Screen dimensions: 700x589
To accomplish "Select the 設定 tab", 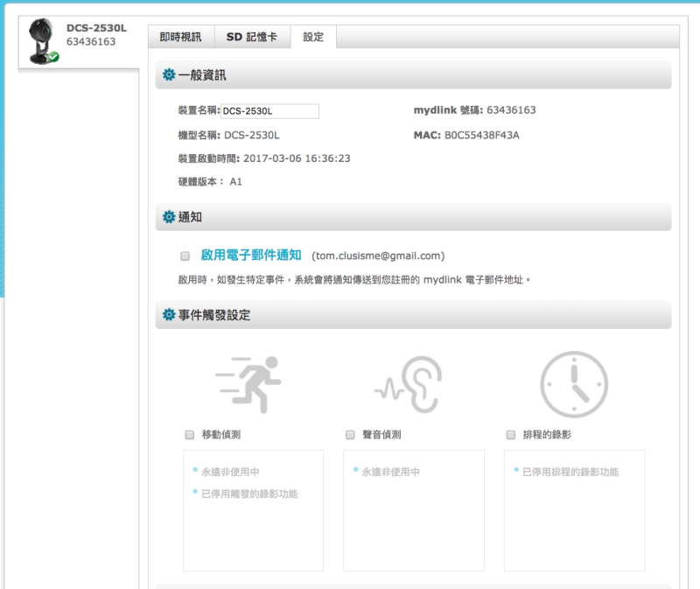I will coord(313,38).
